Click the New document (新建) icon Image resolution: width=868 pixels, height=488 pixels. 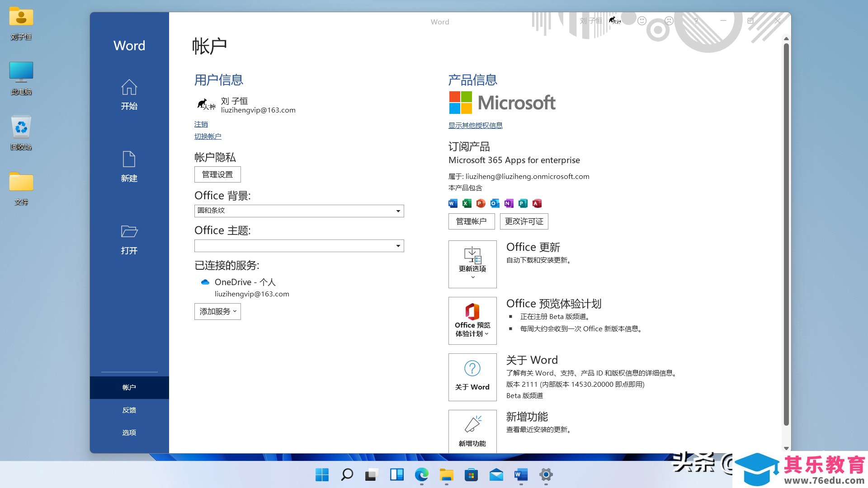point(129,159)
